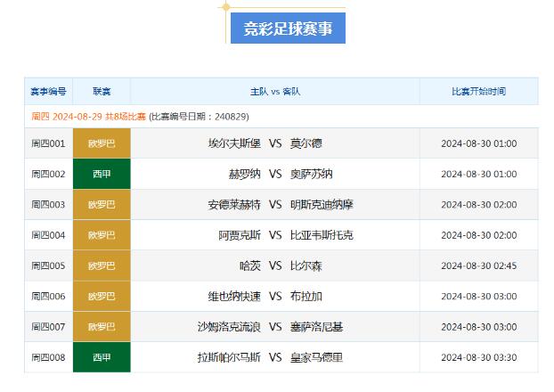Image resolution: width=554 pixels, height=392 pixels.
Task: Select match number 周四005
Action: click(x=48, y=265)
